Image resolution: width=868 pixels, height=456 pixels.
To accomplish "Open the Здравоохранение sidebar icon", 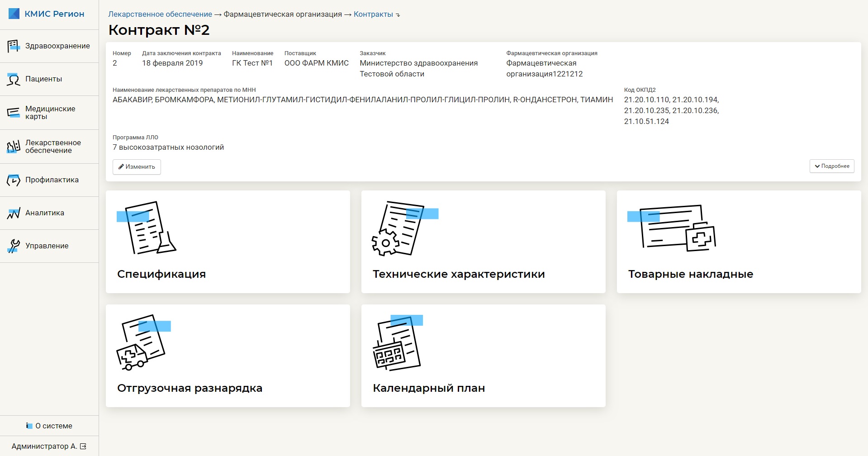I will [x=14, y=46].
